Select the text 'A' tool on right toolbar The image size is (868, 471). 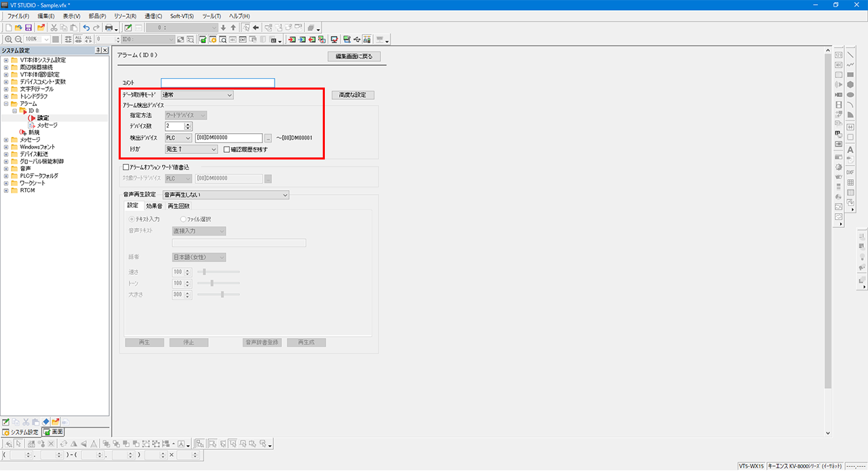(850, 149)
